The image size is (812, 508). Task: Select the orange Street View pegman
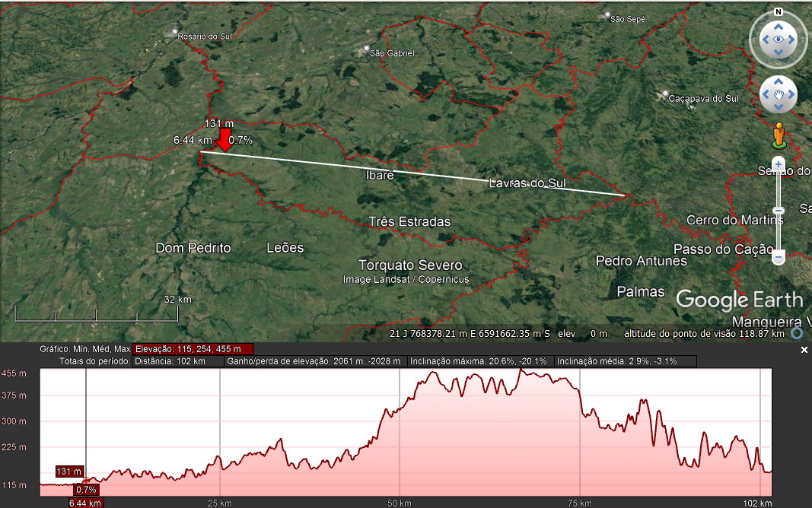point(778,135)
